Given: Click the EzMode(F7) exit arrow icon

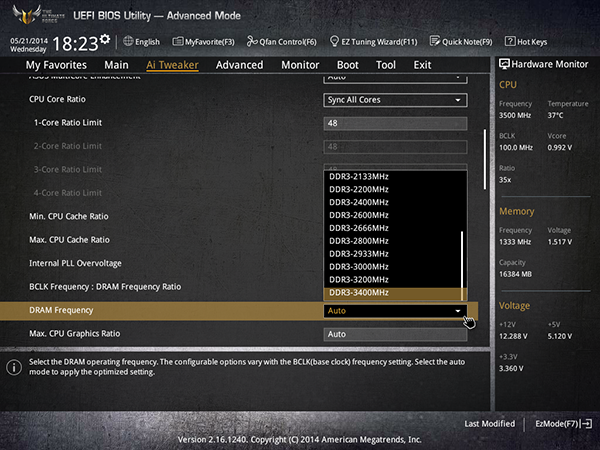Looking at the screenshot, I should 586,424.
